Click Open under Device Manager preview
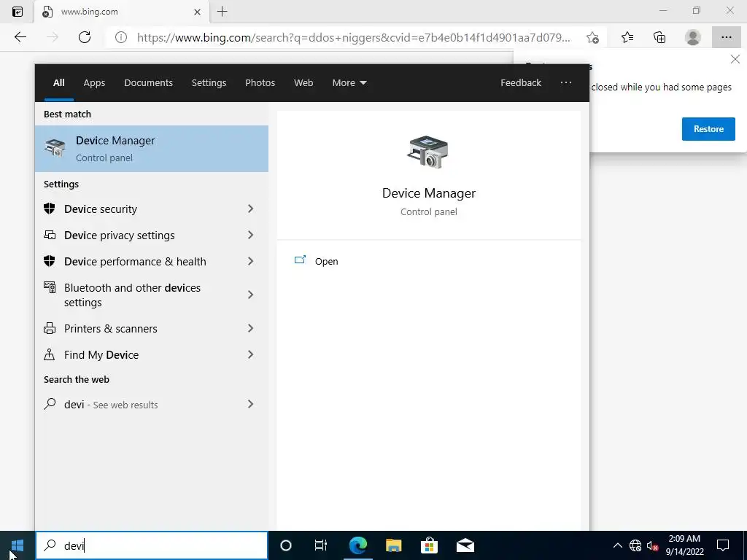Image resolution: width=747 pixels, height=560 pixels. tap(326, 262)
